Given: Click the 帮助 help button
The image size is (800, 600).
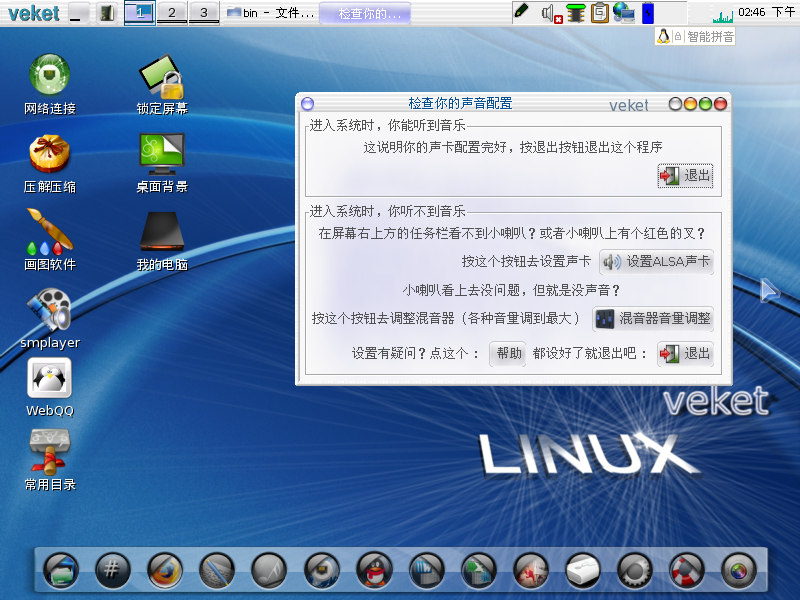Looking at the screenshot, I should (508, 353).
